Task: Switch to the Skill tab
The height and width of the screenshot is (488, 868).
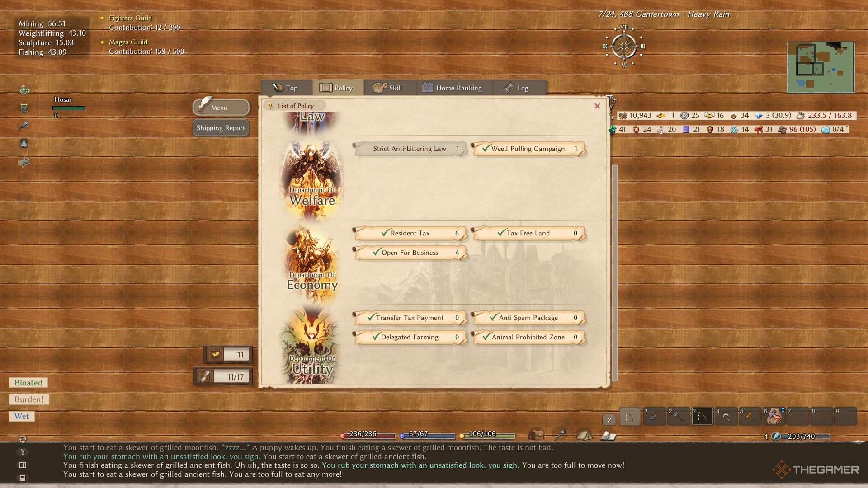Action: [x=390, y=88]
